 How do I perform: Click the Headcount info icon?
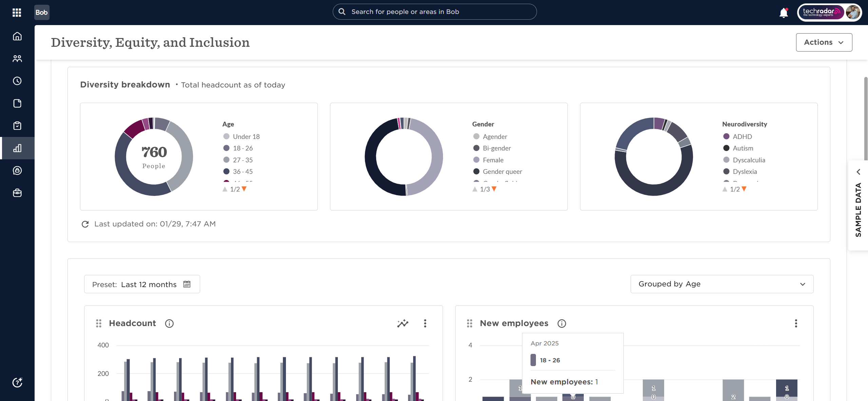[169, 324]
